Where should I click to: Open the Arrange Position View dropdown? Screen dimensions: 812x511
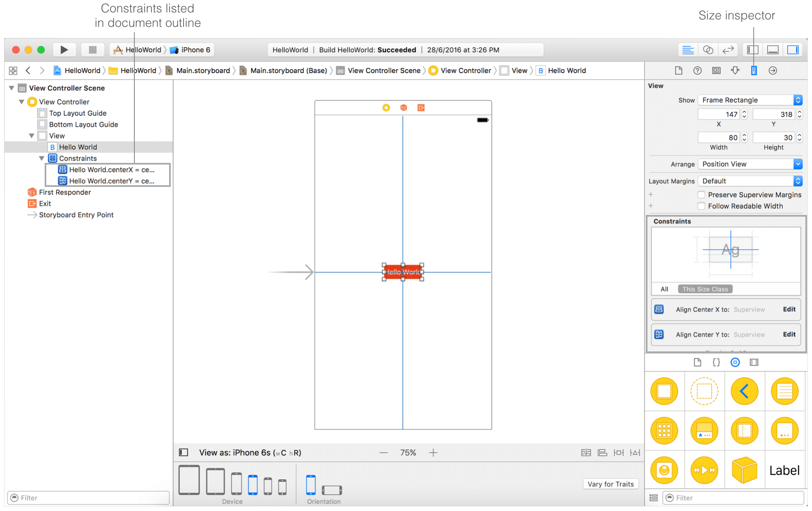(x=750, y=164)
